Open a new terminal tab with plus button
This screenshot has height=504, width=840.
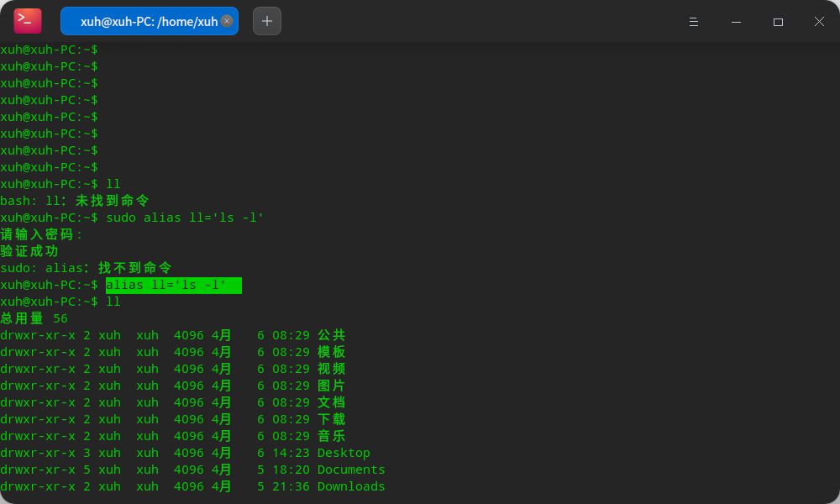pos(267,21)
